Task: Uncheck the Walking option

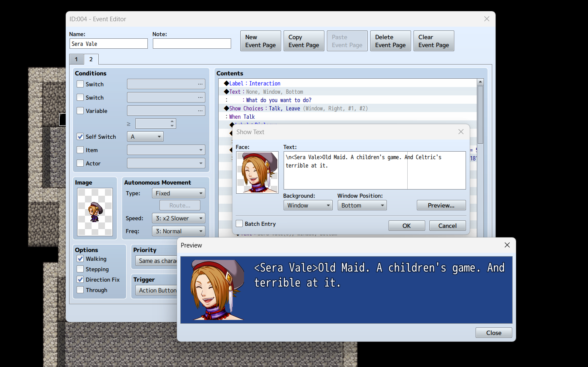Action: pyautogui.click(x=80, y=259)
